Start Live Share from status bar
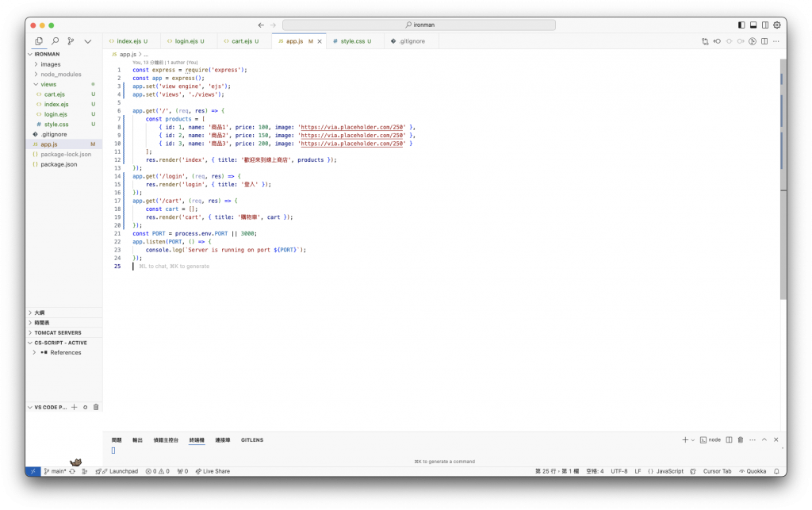The image size is (812, 510). click(213, 472)
